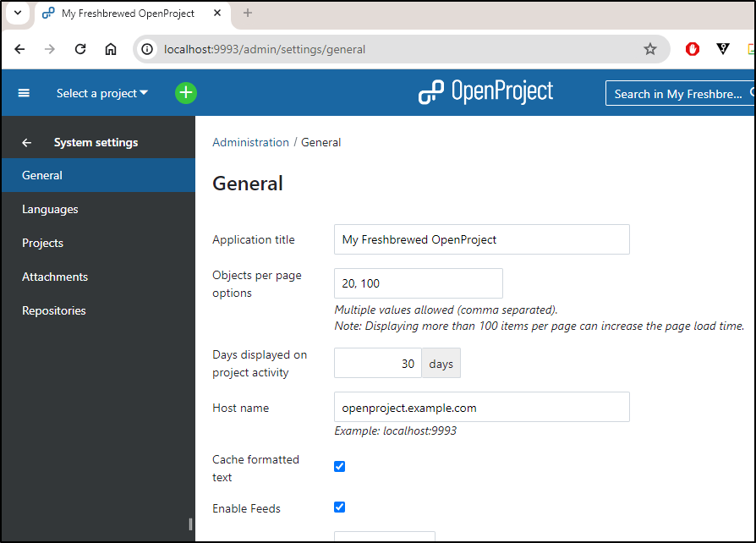Screen dimensions: 756x543
Task: Open the red stop-hand ad blocker extension
Action: (693, 49)
